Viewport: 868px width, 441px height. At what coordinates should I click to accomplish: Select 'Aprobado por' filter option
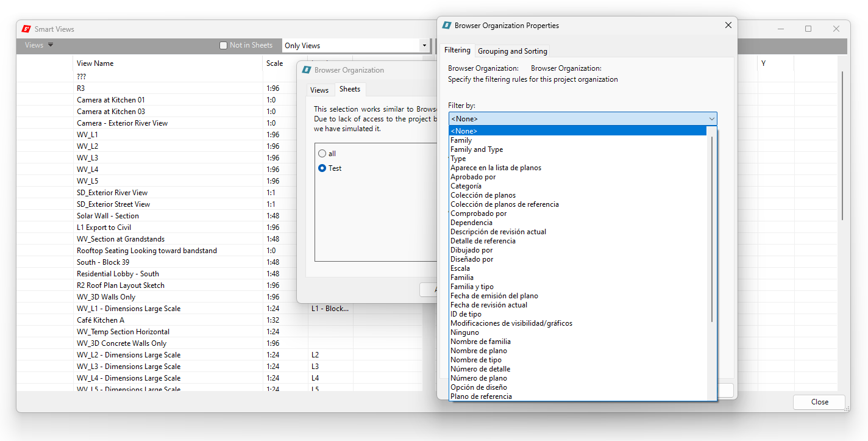coord(578,177)
